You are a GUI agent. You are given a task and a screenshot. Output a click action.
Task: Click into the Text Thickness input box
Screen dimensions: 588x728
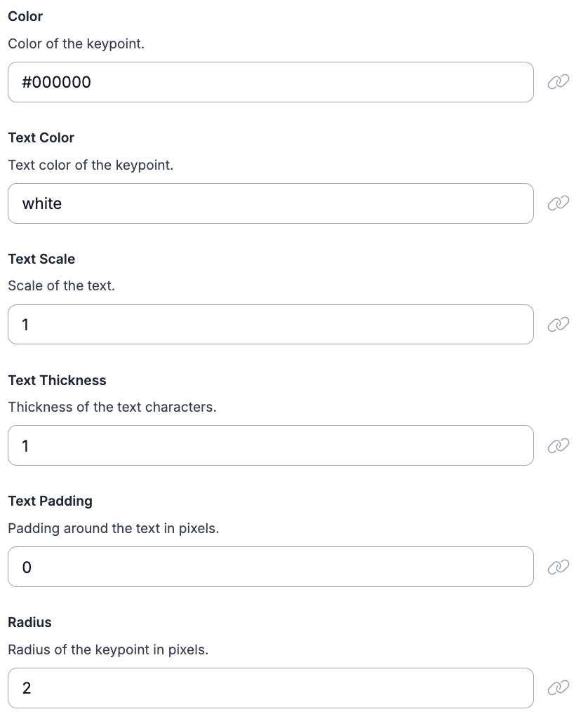pos(271,446)
